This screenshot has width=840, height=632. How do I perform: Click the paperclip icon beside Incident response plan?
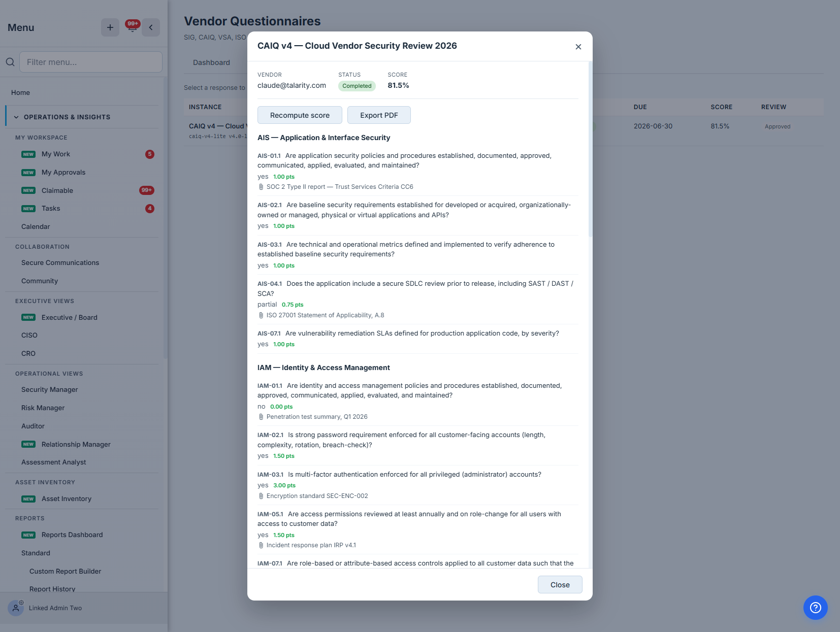[x=261, y=545]
